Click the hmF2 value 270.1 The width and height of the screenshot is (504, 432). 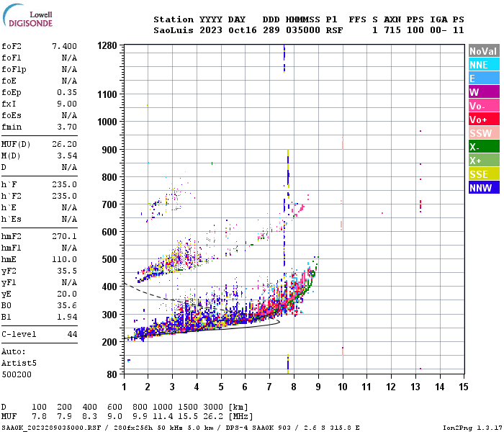pyautogui.click(x=64, y=237)
